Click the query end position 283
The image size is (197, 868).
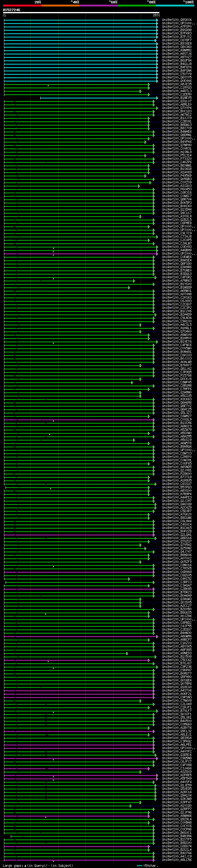pos(155,15)
